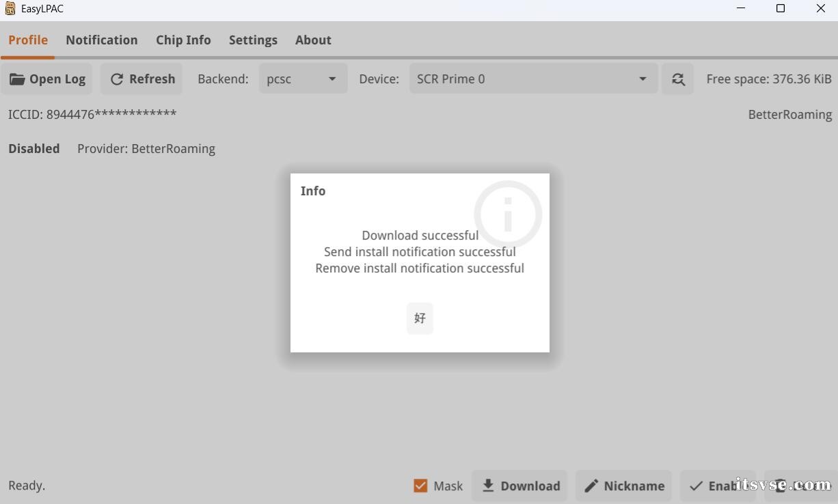This screenshot has width=838, height=504.
Task: Refresh the profile list
Action: pos(142,79)
